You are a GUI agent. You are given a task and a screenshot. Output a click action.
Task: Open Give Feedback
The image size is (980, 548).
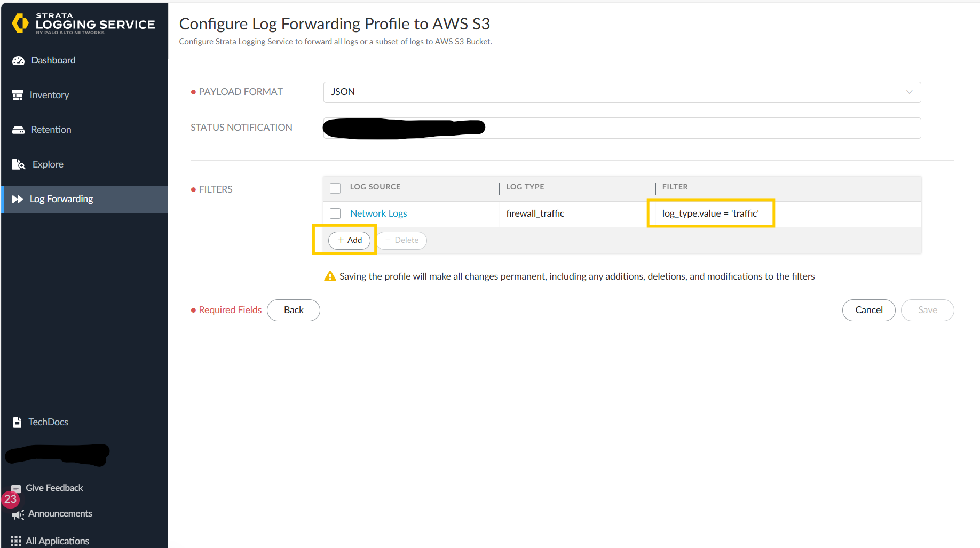(x=54, y=487)
